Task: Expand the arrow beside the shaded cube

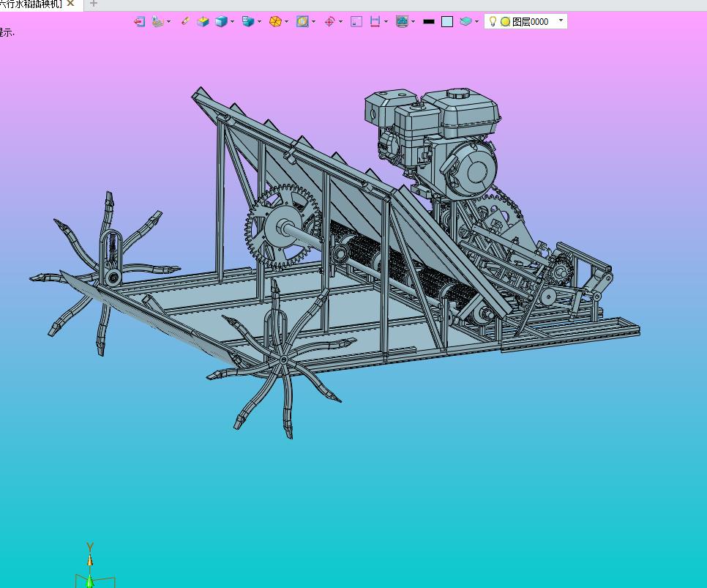Action: 233,22
